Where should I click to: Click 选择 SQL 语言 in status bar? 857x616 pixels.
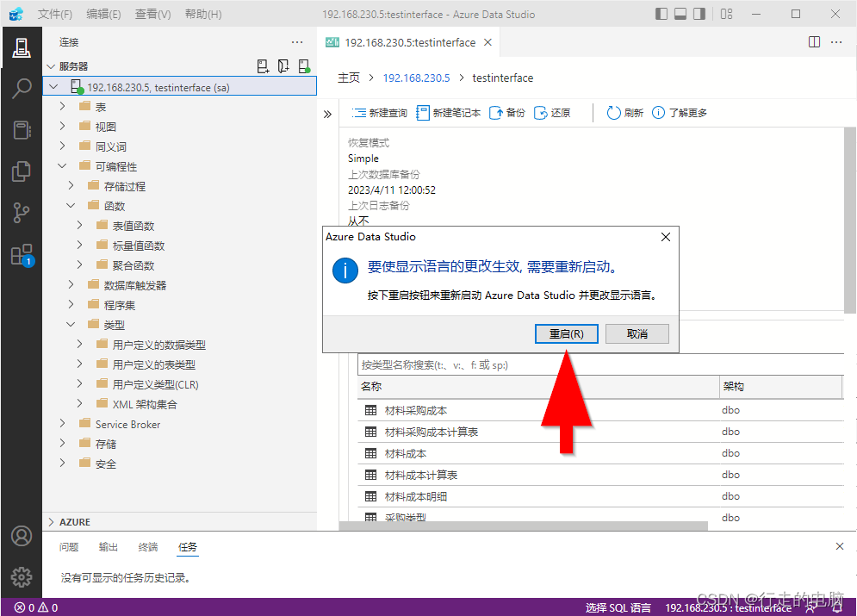(617, 607)
